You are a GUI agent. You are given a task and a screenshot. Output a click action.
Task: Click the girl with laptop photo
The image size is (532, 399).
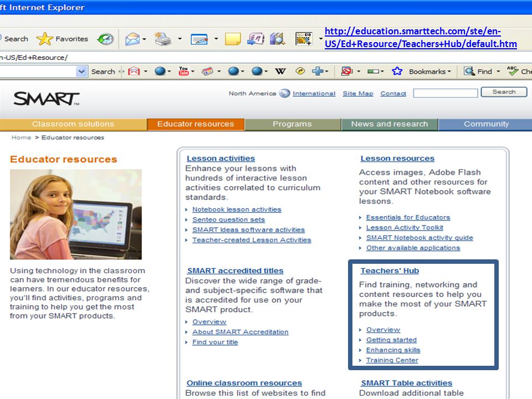pos(76,214)
